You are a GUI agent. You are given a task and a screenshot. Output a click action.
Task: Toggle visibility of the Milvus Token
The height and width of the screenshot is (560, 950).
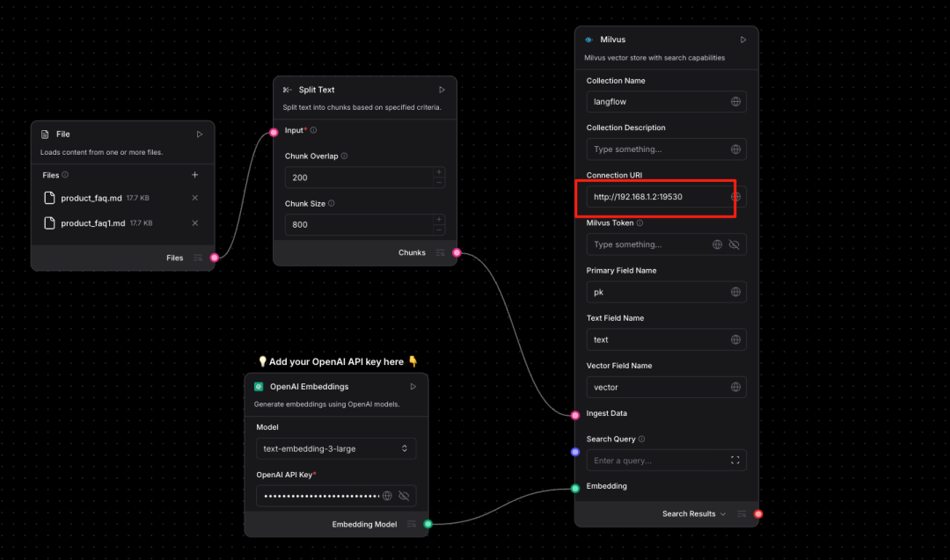[734, 244]
